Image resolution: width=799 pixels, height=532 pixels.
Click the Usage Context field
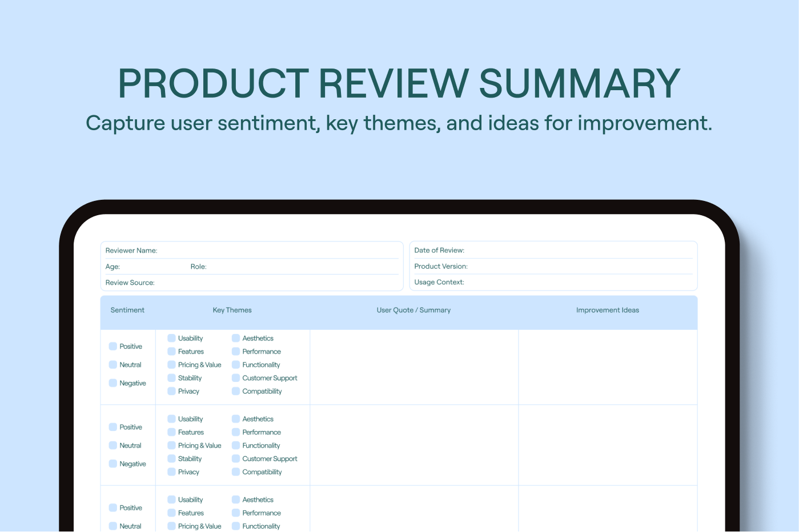[x=577, y=283]
